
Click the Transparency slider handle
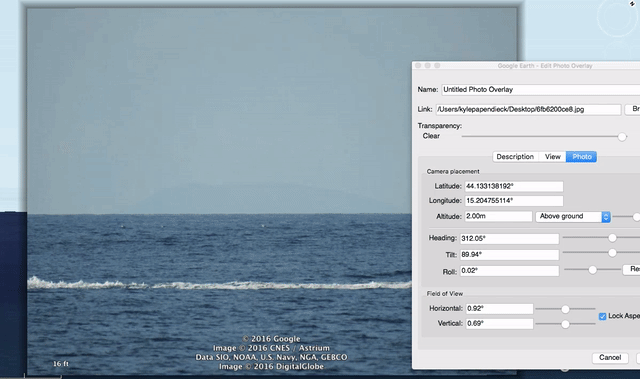coord(622,137)
